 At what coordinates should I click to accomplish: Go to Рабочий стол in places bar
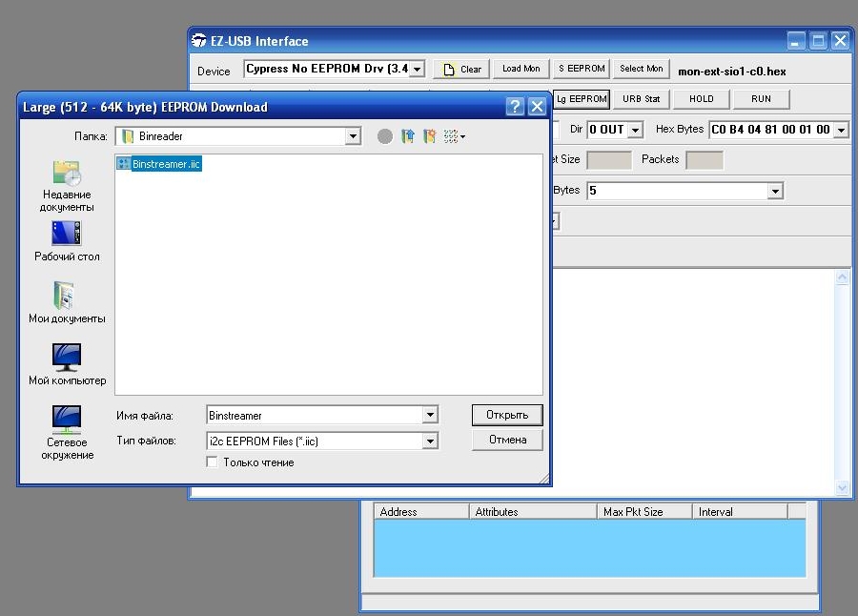click(x=67, y=241)
